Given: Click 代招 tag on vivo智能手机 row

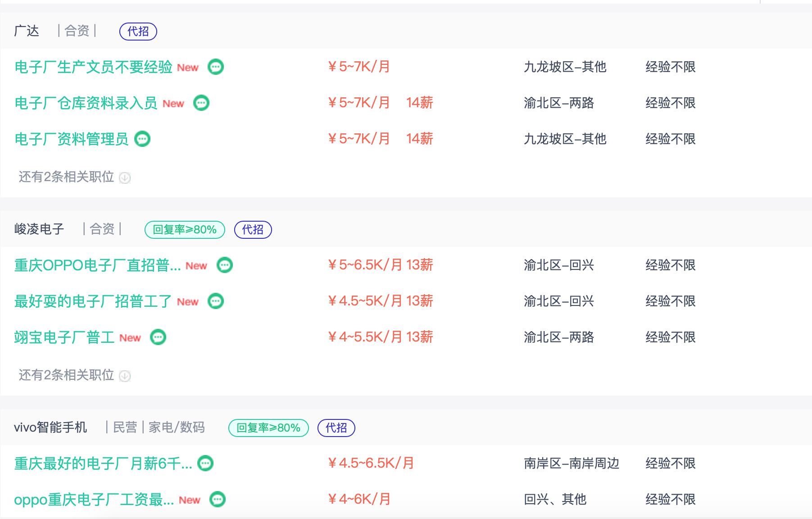Looking at the screenshot, I should (336, 428).
